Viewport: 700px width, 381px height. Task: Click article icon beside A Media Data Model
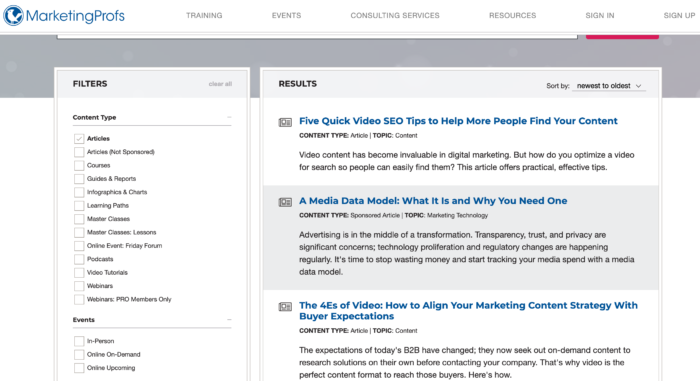[285, 202]
